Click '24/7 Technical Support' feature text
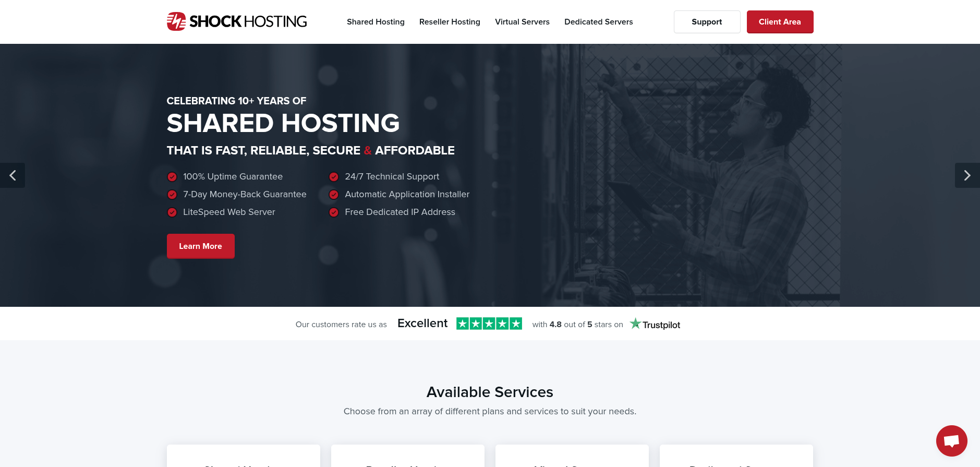The image size is (980, 467). click(392, 176)
